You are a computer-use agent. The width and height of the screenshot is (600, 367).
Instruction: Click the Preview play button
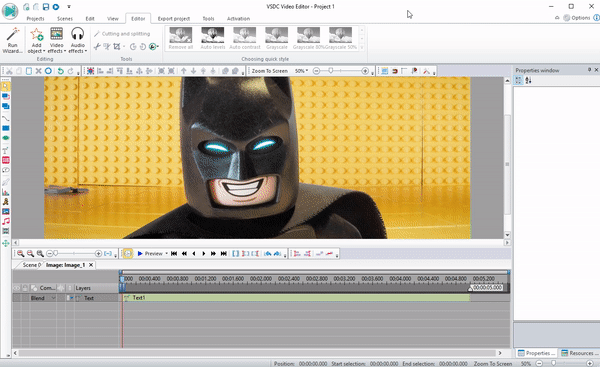(x=150, y=253)
